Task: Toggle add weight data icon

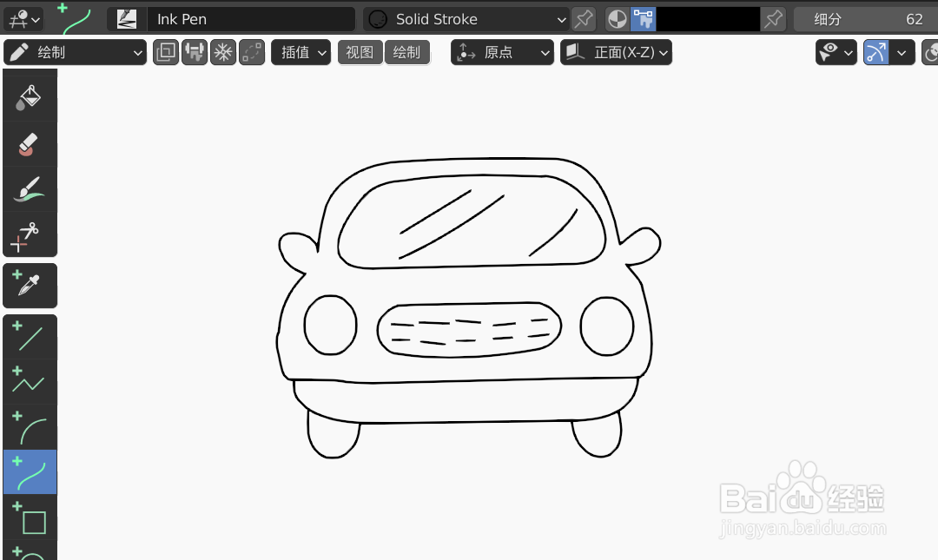Action: pyautogui.click(x=252, y=53)
